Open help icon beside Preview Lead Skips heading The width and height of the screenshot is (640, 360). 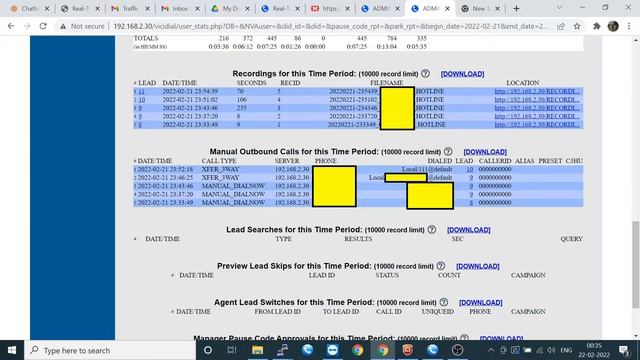(440, 266)
